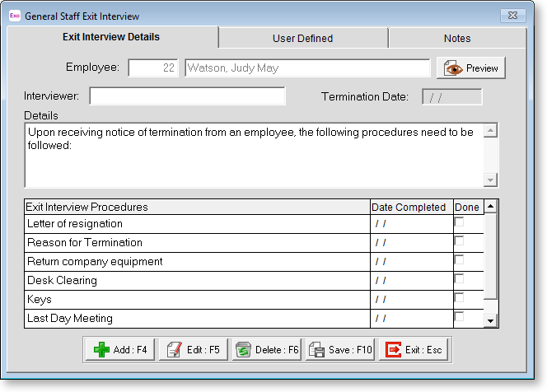Click the Exit : Esc button
Image resolution: width=547 pixels, height=392 pixels.
point(414,350)
